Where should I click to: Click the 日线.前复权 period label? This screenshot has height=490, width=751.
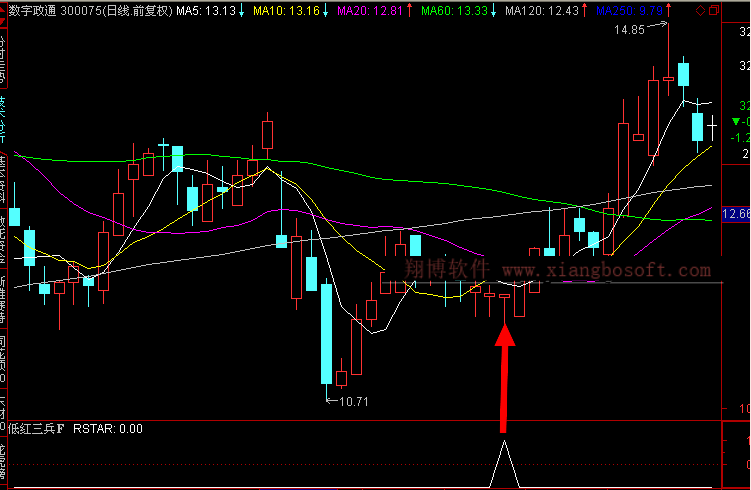[137, 11]
